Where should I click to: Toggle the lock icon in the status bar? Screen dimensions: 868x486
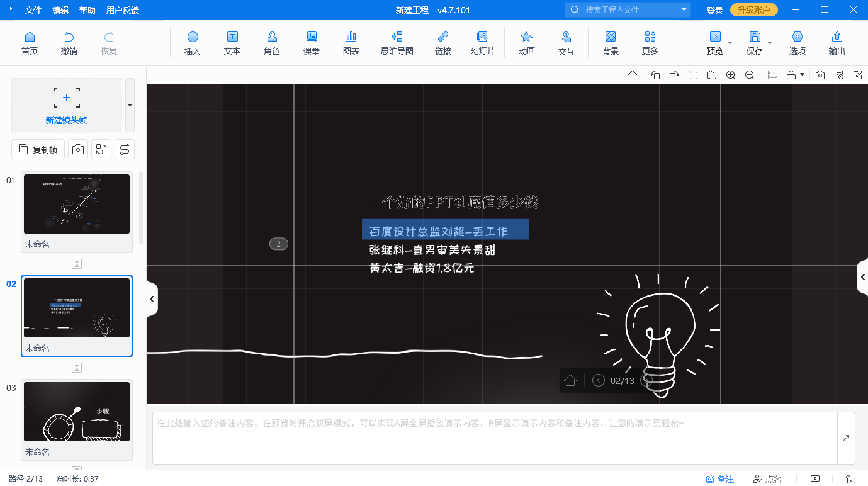[x=850, y=479]
